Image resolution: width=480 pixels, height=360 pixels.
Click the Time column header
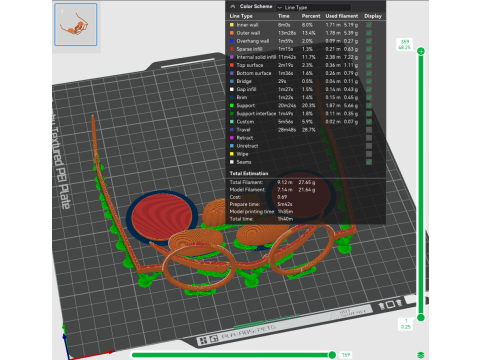[x=284, y=16]
